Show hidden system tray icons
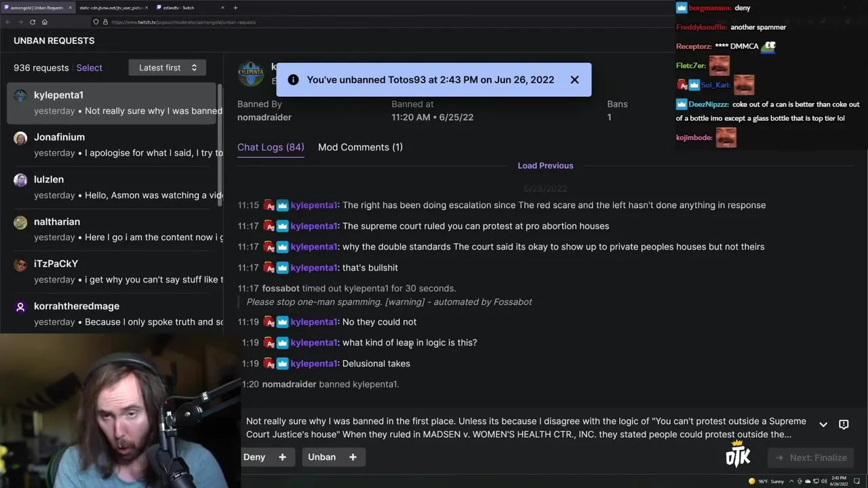This screenshot has height=488, width=868. pos(791,481)
